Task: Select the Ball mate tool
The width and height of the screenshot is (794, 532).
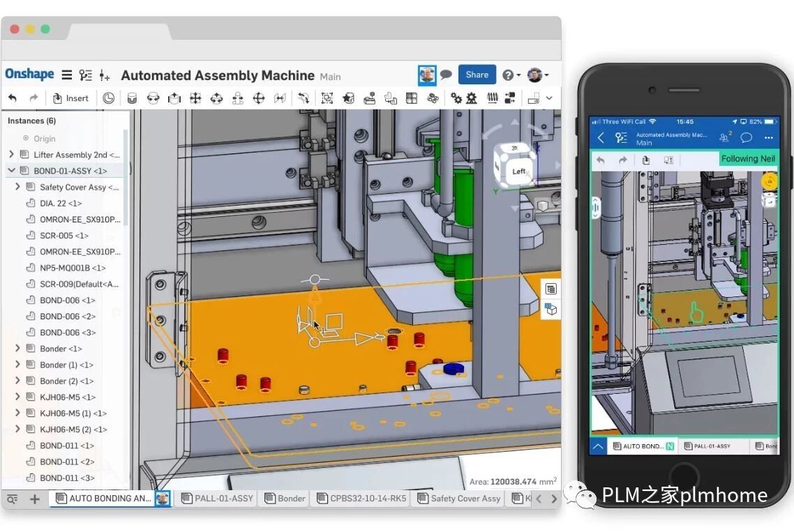Action: click(x=259, y=98)
